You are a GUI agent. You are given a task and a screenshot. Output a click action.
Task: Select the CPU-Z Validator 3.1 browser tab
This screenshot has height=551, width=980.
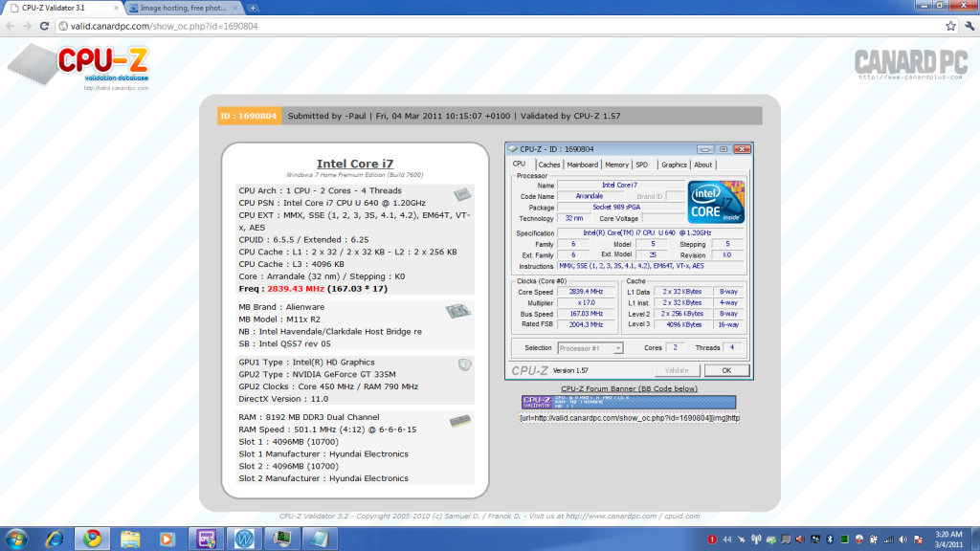64,8
